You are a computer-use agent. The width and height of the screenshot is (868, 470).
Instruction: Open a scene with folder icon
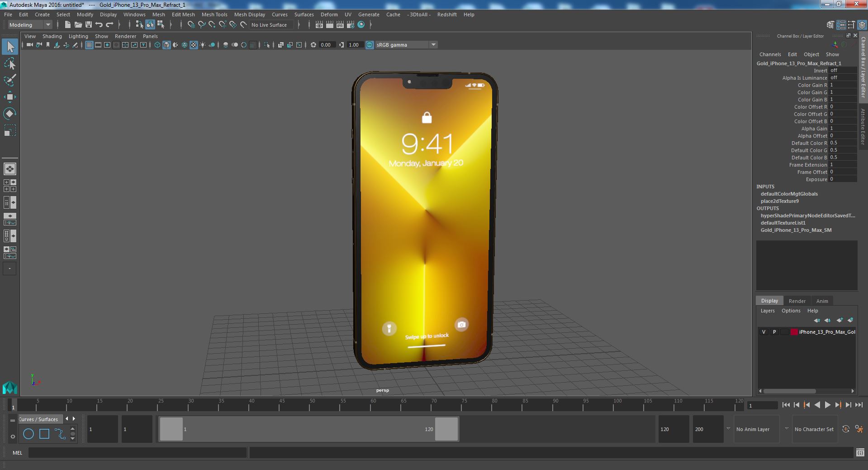(78, 25)
